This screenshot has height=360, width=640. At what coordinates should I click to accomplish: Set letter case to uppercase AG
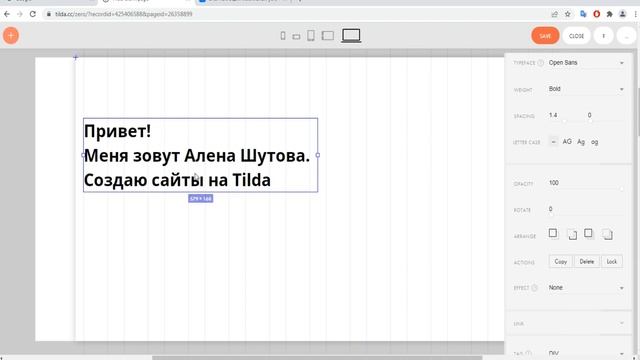coord(567,142)
